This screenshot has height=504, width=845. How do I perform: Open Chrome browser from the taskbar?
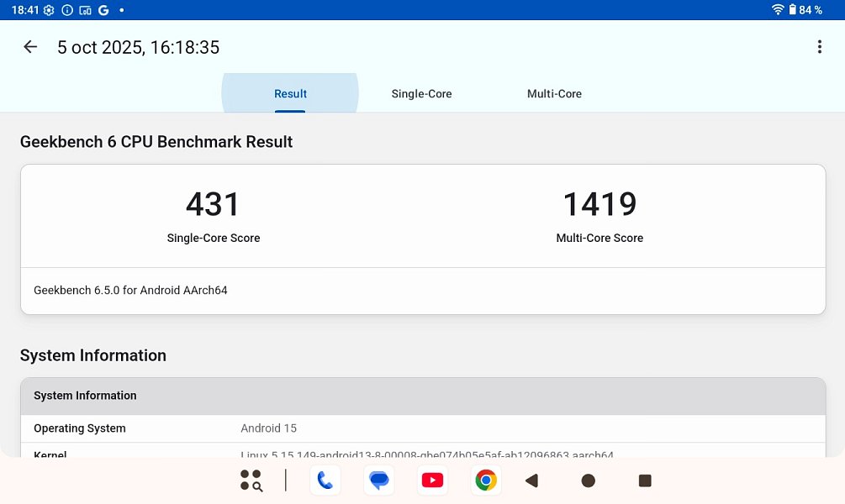tap(485, 480)
